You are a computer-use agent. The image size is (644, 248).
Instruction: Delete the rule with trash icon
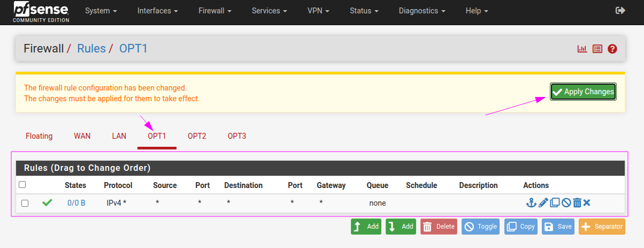coord(577,202)
